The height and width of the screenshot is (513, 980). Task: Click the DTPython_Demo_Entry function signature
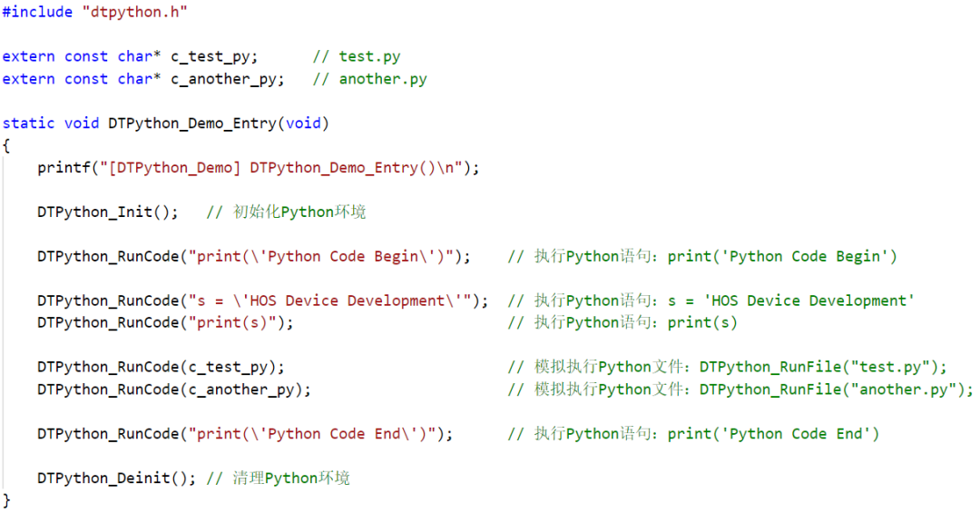point(166,123)
